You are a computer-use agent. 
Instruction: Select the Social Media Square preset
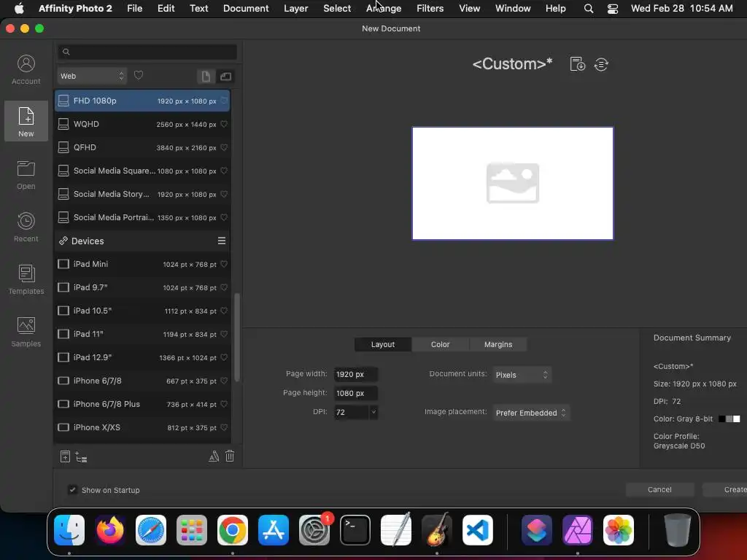(x=142, y=171)
